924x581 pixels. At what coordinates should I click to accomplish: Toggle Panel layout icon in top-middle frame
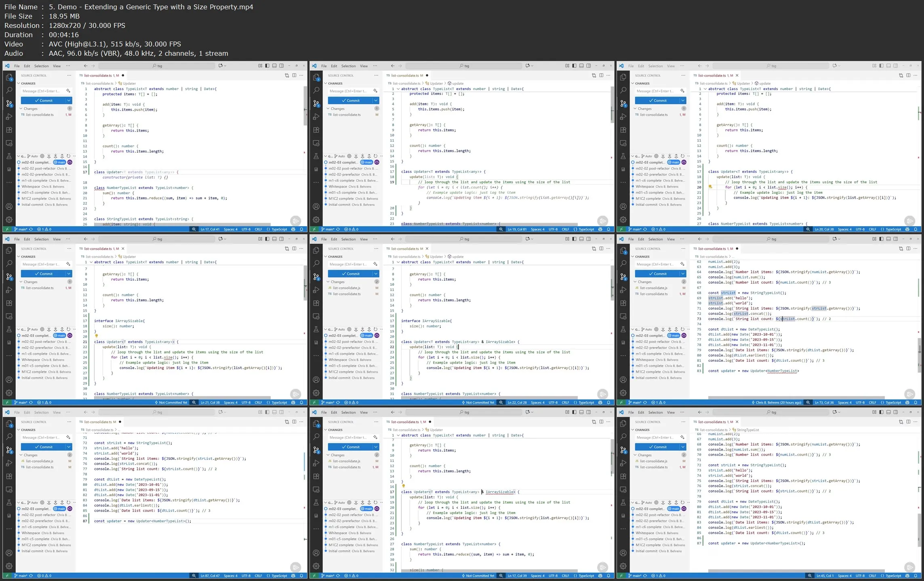coord(581,66)
